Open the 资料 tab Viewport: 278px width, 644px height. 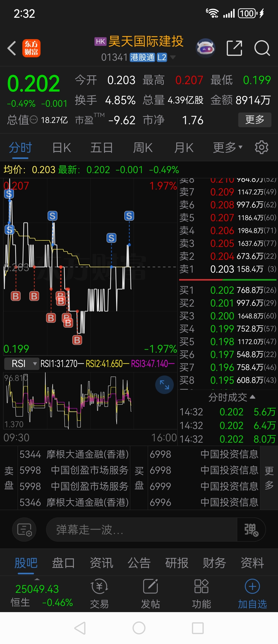252,563
